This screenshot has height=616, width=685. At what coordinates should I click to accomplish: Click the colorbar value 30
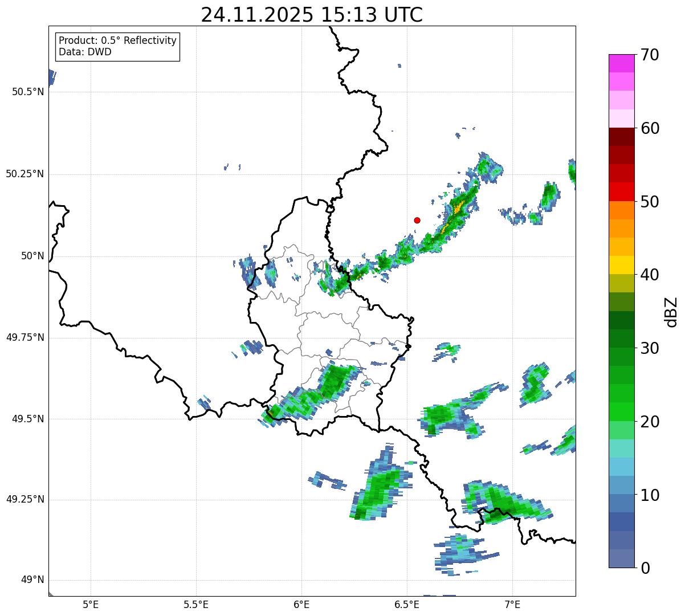[x=650, y=348]
